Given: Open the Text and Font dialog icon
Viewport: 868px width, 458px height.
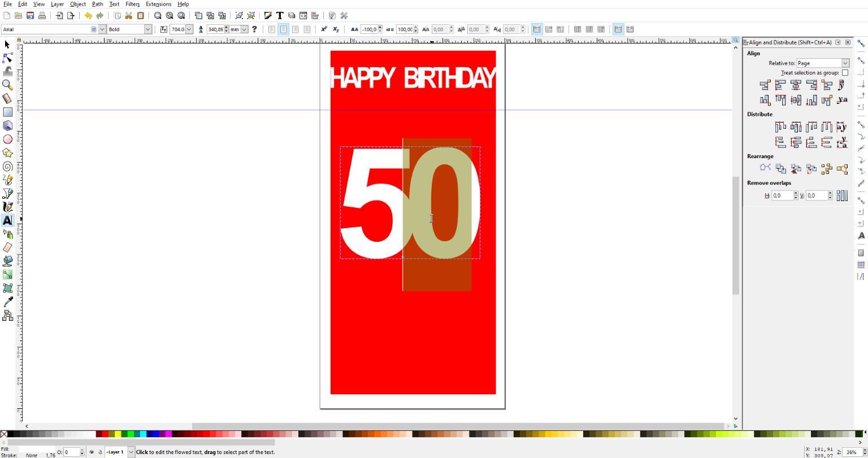Looking at the screenshot, I should (280, 16).
